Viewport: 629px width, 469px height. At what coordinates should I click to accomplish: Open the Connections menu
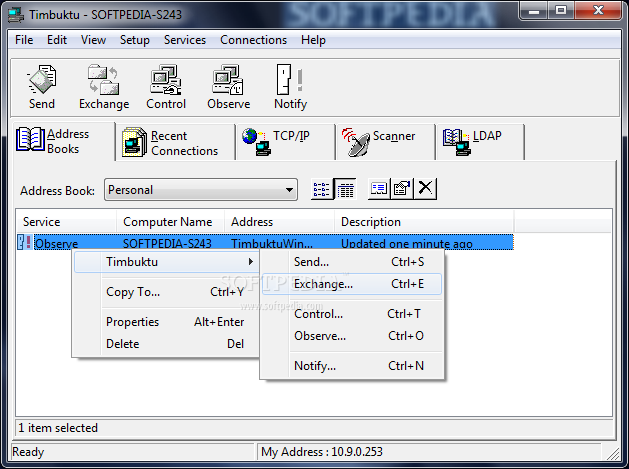coord(253,40)
